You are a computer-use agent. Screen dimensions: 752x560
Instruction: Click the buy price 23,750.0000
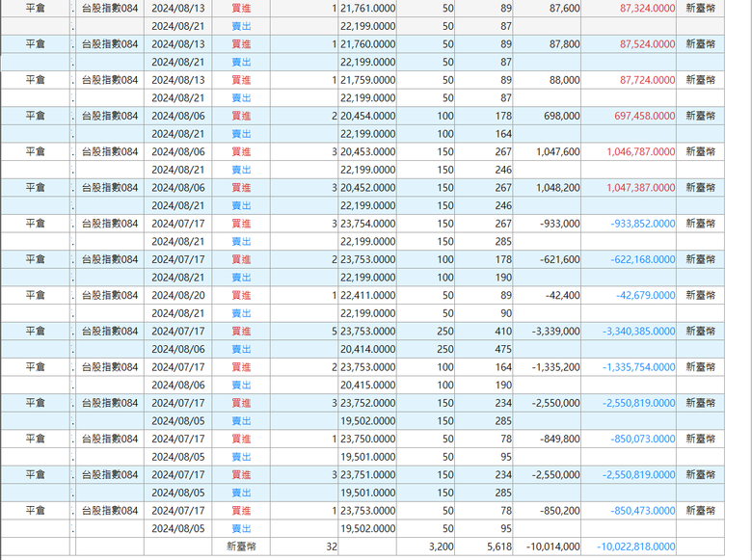(x=368, y=440)
